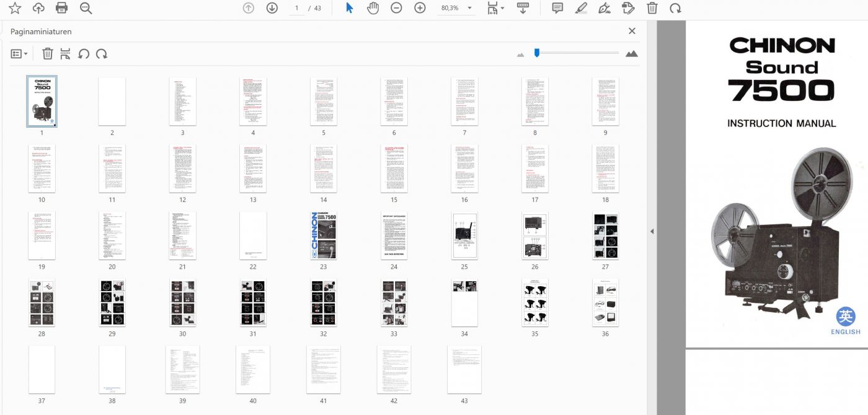
Task: Close the Paginaminiaturen panel
Action: 632,31
